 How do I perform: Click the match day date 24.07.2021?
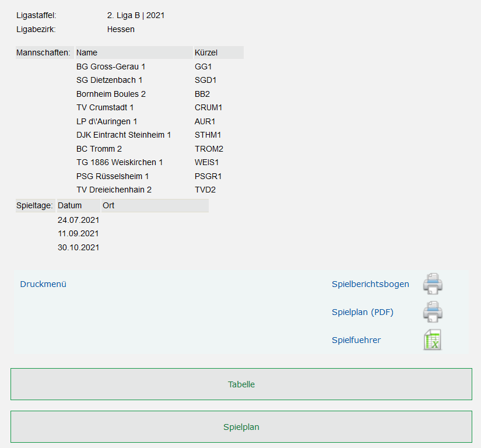coord(78,220)
